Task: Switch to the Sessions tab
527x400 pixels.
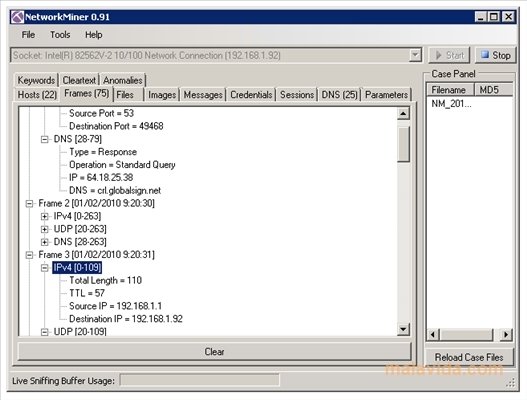Action: (x=297, y=95)
